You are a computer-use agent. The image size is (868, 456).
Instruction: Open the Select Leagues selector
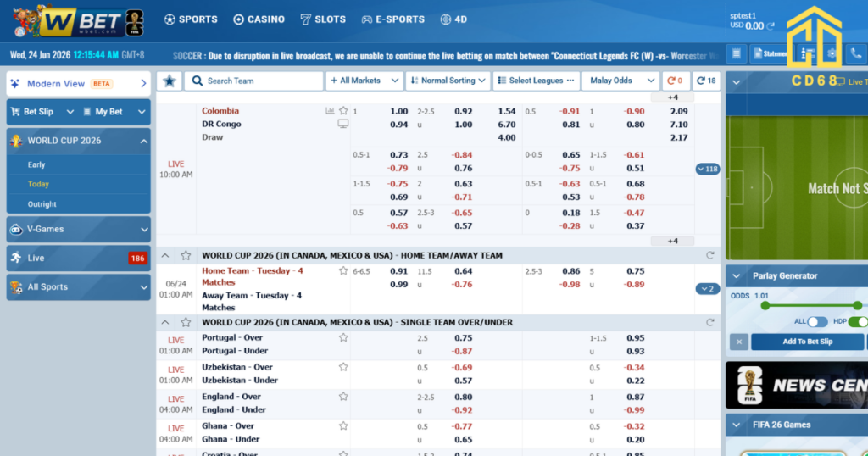click(537, 81)
